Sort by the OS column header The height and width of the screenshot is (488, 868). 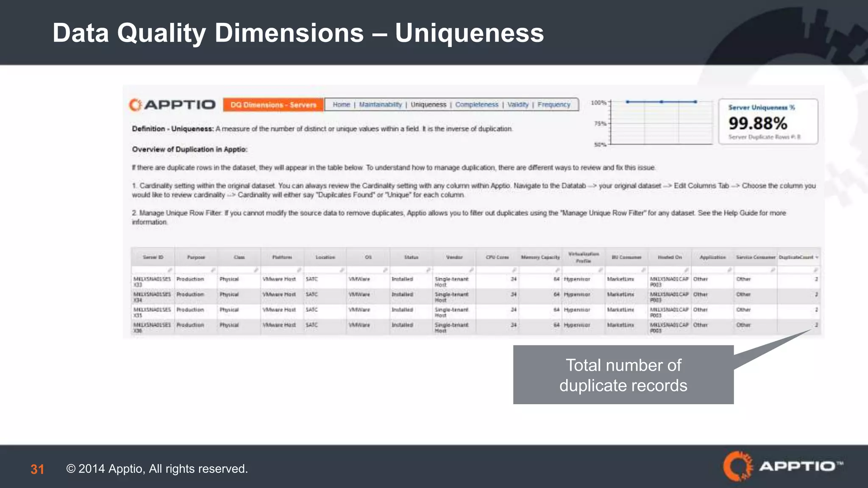(x=368, y=257)
